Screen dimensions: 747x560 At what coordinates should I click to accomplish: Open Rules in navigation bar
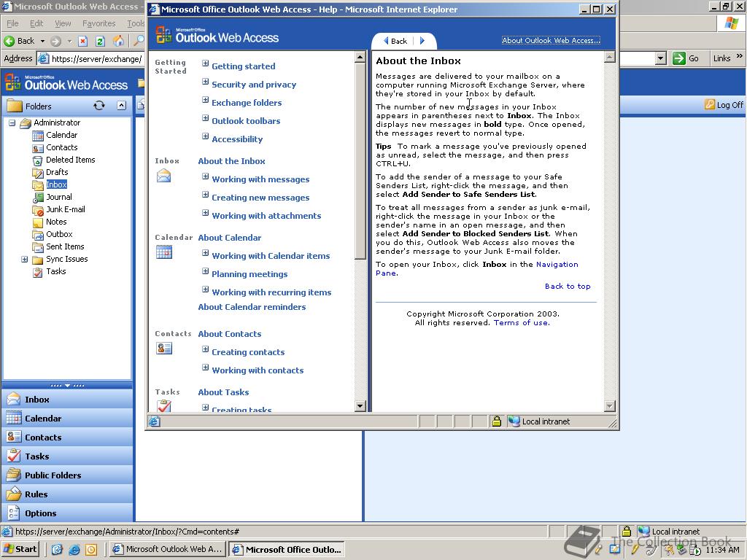68,494
